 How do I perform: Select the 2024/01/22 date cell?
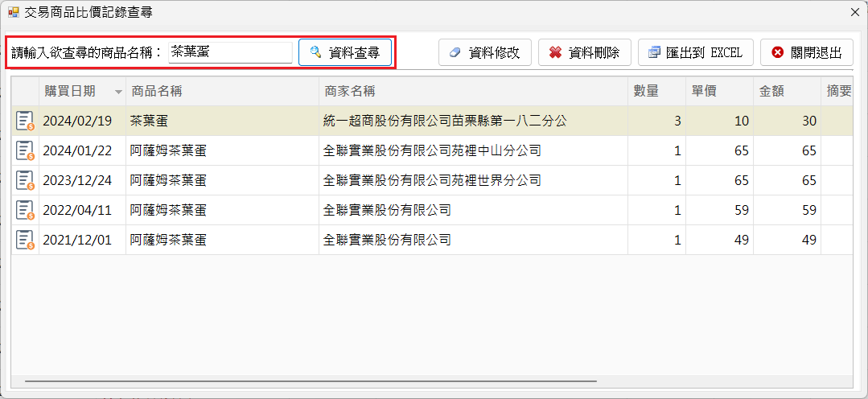click(83, 150)
